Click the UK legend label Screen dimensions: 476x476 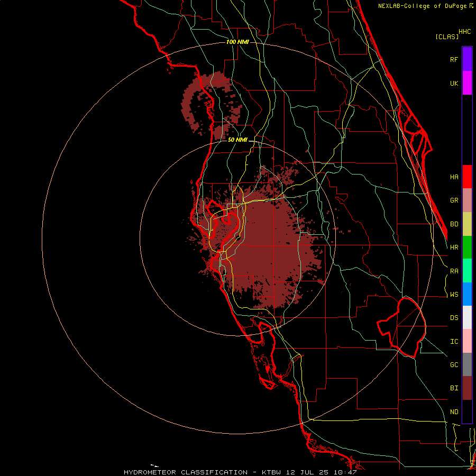tap(454, 83)
